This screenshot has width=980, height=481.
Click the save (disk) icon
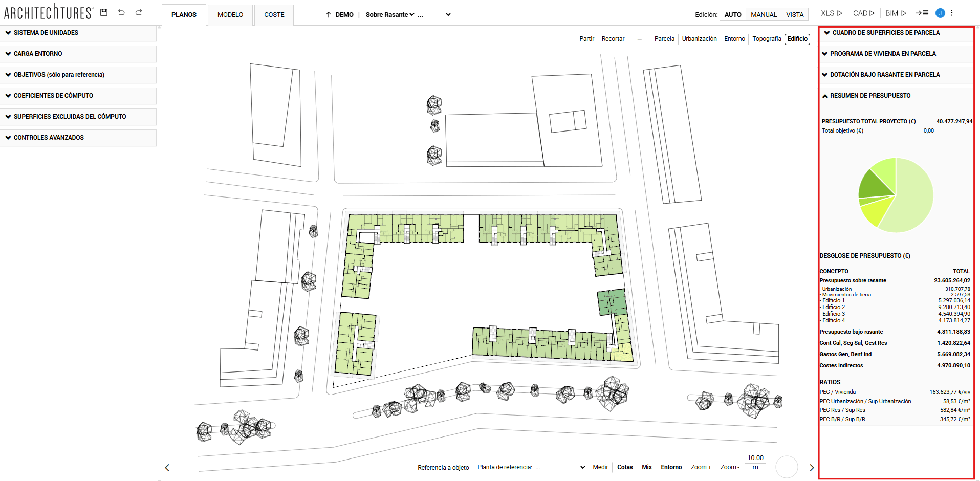tap(104, 12)
